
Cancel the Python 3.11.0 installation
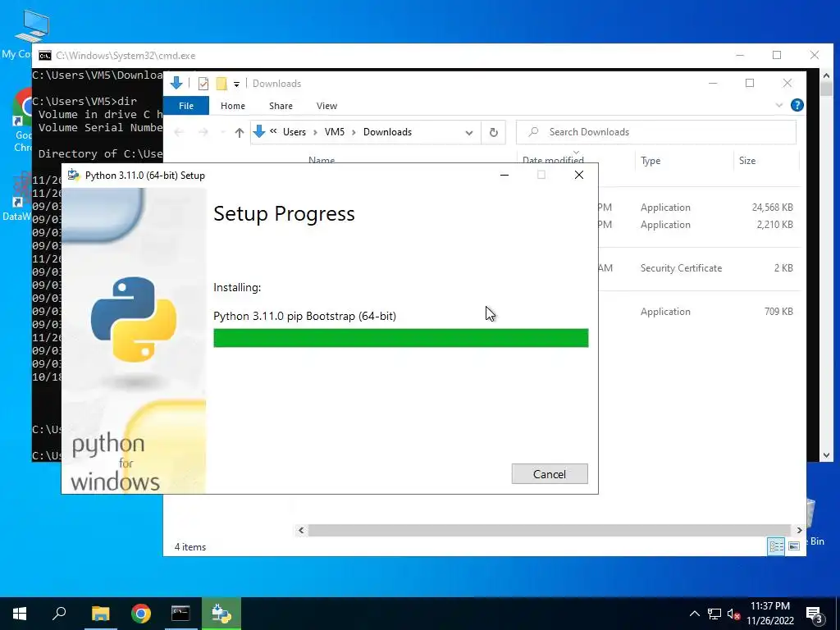point(549,473)
